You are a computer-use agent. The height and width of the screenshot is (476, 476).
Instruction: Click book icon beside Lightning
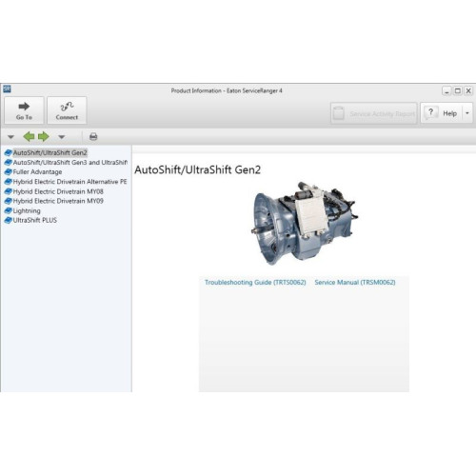click(8, 210)
